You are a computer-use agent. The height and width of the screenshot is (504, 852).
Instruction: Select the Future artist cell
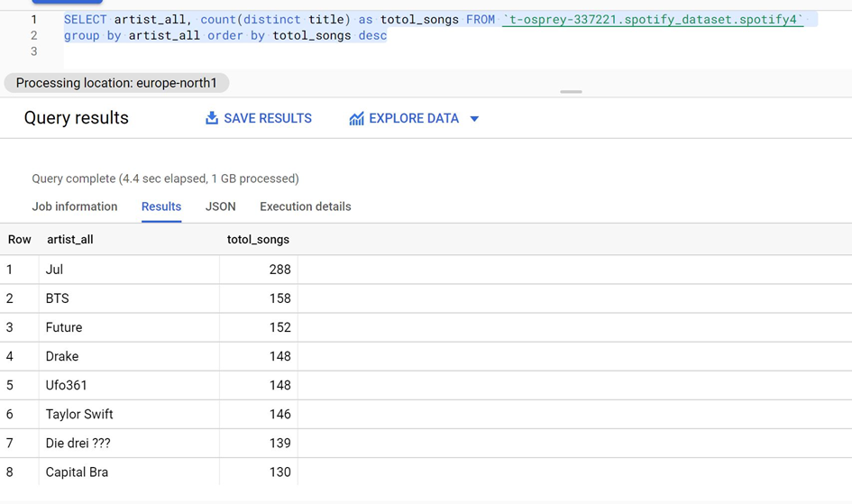coord(129,327)
